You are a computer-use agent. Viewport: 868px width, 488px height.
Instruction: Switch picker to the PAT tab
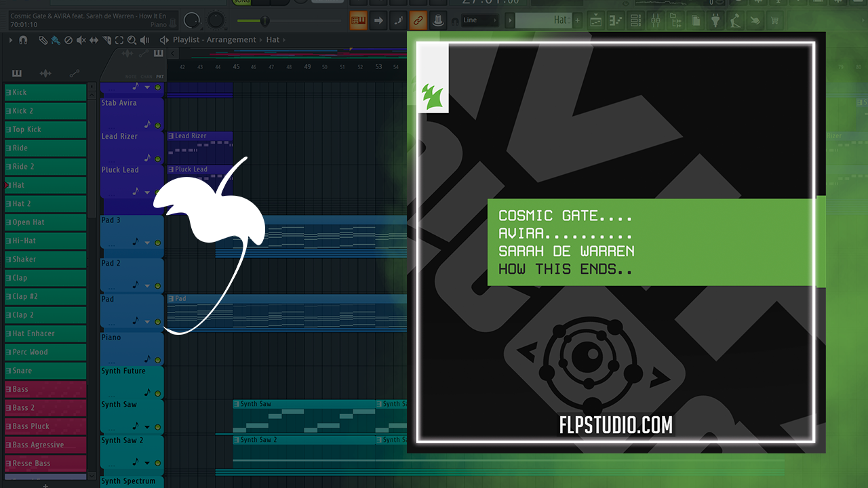[x=159, y=77]
